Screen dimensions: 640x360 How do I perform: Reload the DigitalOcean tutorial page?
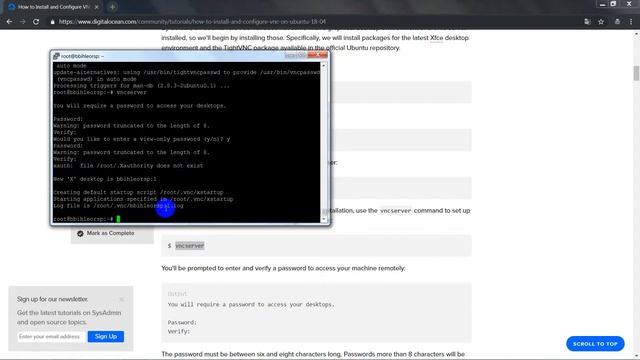point(36,22)
